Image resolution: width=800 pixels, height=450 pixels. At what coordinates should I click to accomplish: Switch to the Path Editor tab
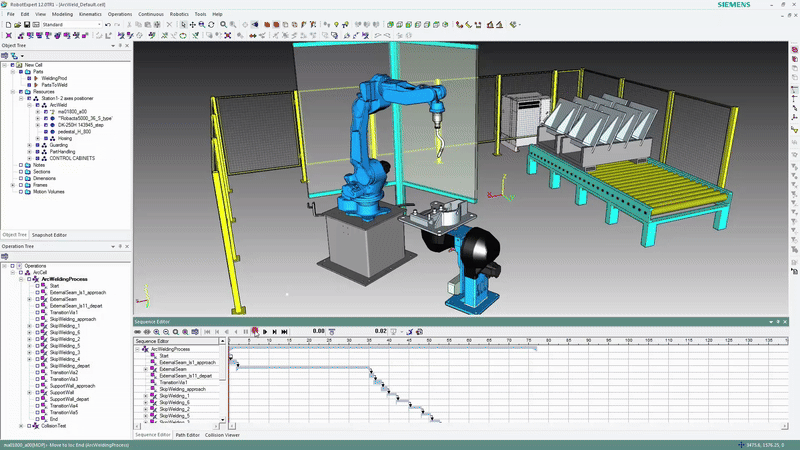pyautogui.click(x=187, y=435)
